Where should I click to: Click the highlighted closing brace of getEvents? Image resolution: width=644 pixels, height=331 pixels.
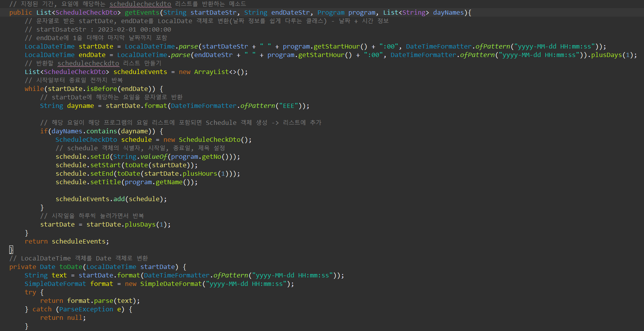click(x=11, y=250)
